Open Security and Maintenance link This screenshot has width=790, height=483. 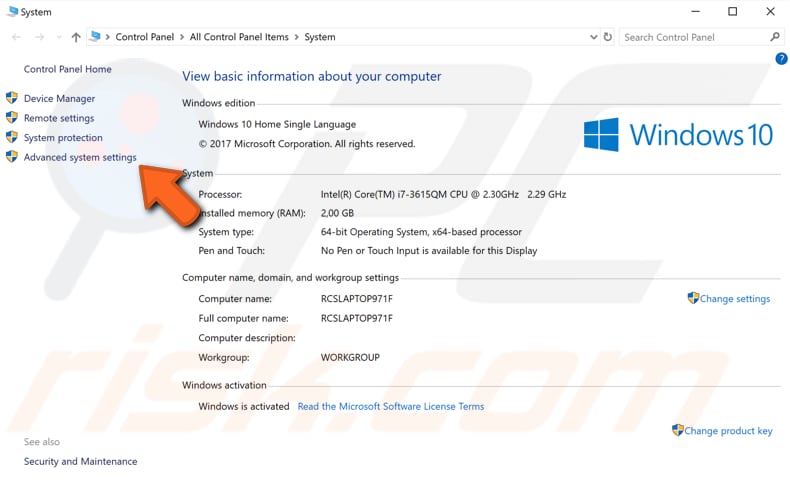pos(81,461)
